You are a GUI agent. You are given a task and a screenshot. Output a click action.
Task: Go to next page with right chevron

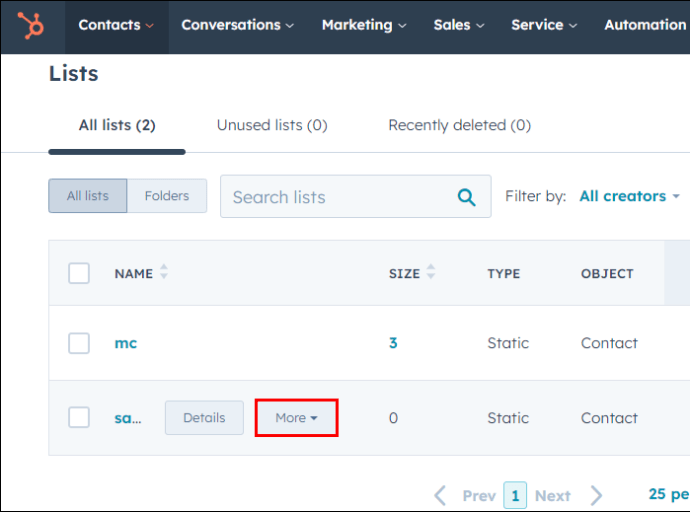[x=596, y=496]
